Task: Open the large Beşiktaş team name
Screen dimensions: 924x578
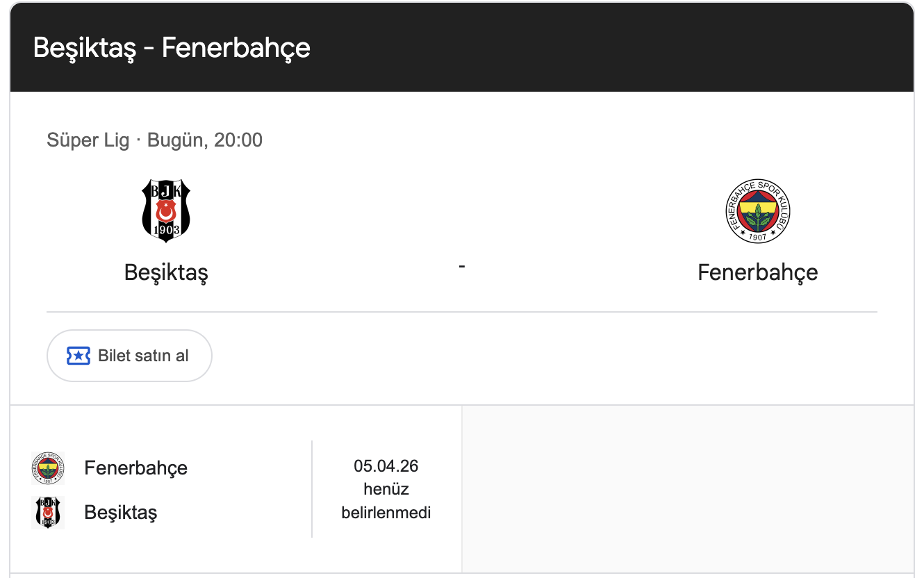Action: (x=166, y=272)
